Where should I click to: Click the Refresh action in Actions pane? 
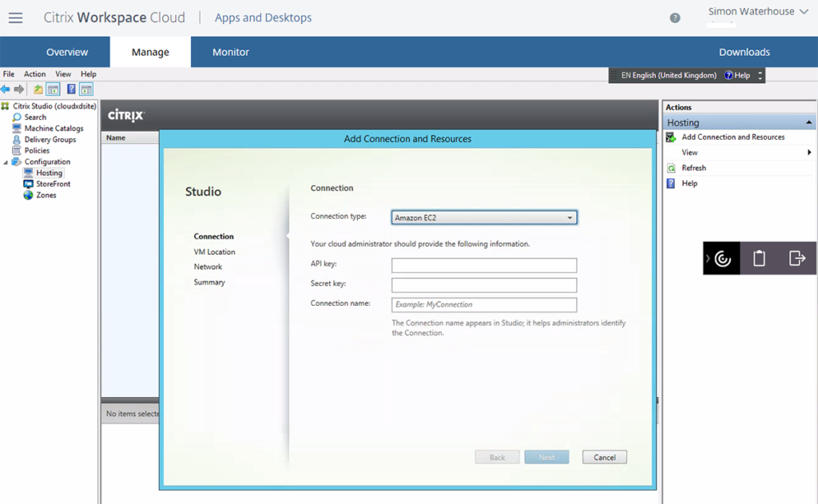tap(693, 168)
